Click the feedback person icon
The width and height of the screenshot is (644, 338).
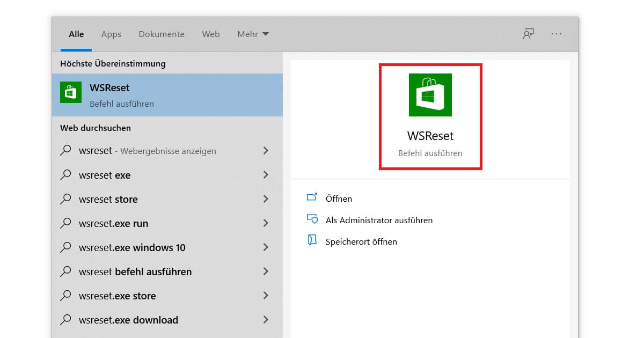(x=529, y=34)
